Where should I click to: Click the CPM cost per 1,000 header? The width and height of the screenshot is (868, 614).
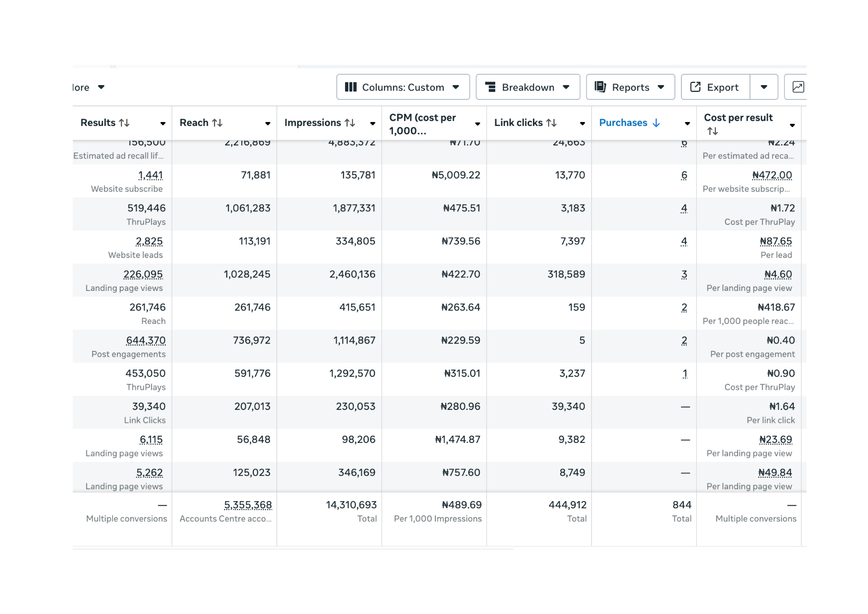click(423, 124)
